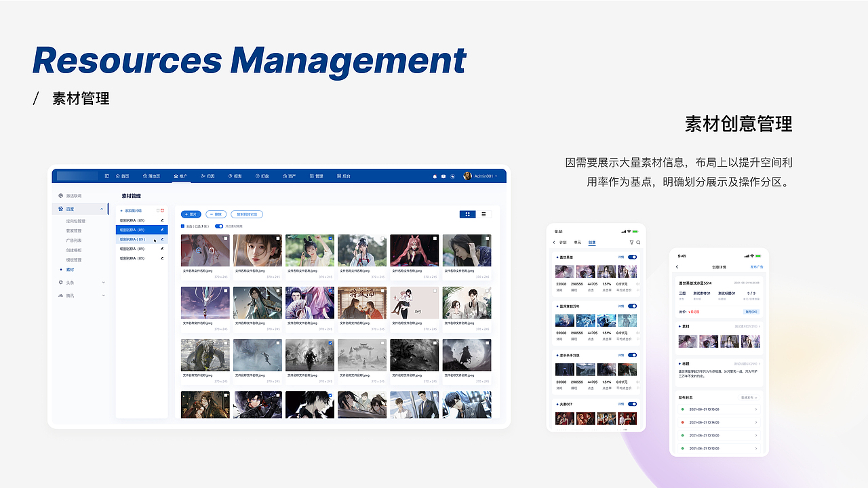This screenshot has height=488, width=868.
Task: Open 首页 in the top navigation
Action: click(x=122, y=176)
